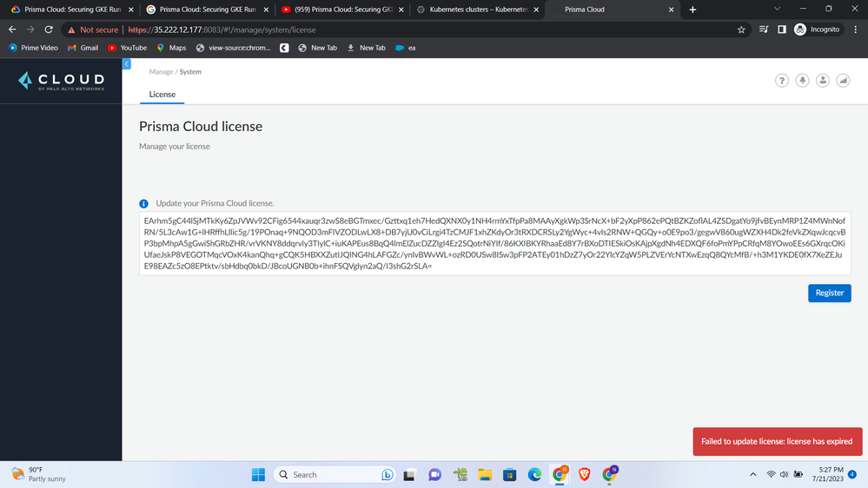Open the Prime Video bookmark

pyautogui.click(x=33, y=48)
